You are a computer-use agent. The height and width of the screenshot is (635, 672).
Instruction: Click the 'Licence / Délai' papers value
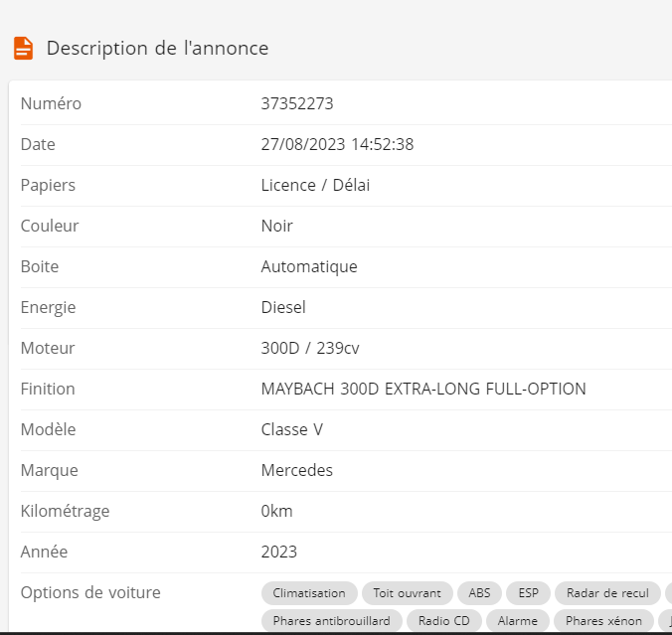pyautogui.click(x=315, y=185)
